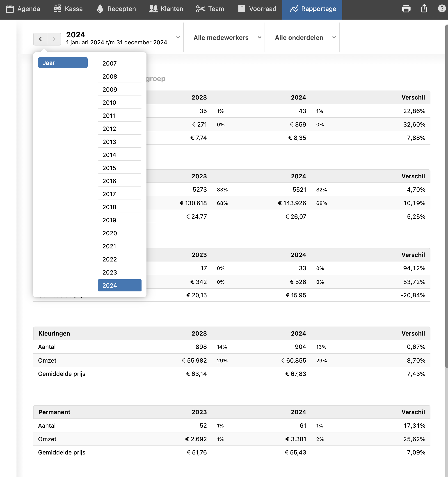Open Agenda via calendar icon

[10, 9]
